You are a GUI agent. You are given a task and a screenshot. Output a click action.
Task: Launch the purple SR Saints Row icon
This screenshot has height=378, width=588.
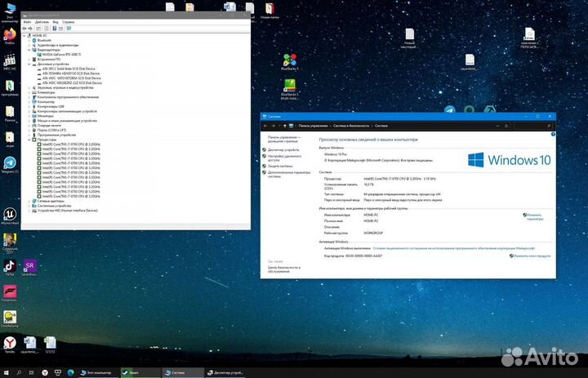point(29,267)
